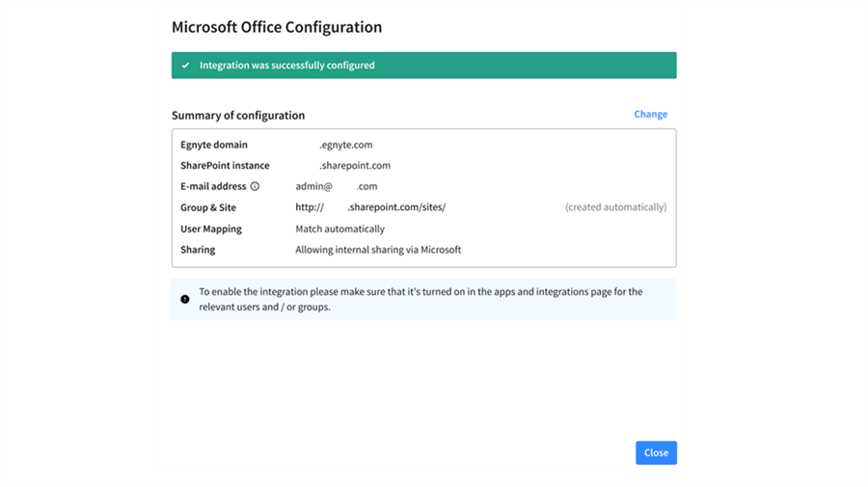This screenshot has height=487, width=868.
Task: Click the User Mapping label
Action: tap(211, 229)
